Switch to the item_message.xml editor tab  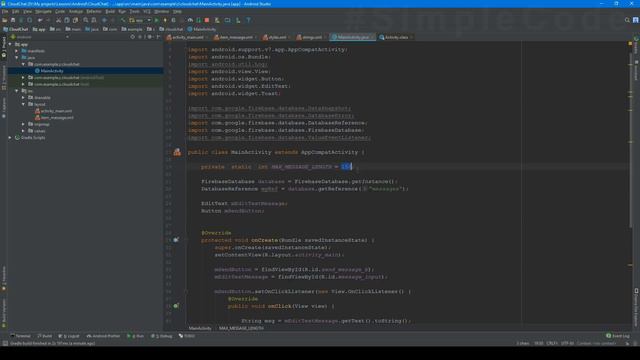(236, 37)
